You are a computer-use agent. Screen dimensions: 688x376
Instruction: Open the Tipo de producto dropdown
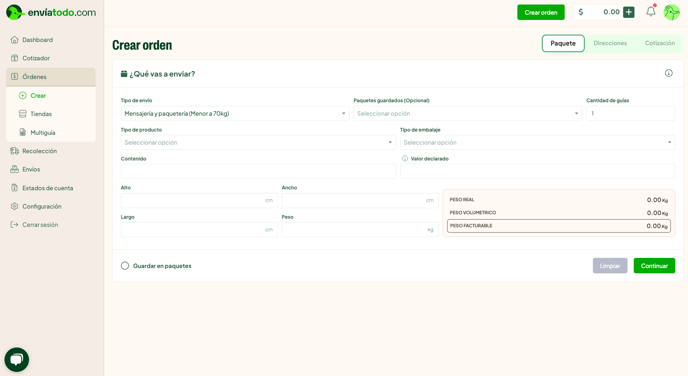point(258,143)
